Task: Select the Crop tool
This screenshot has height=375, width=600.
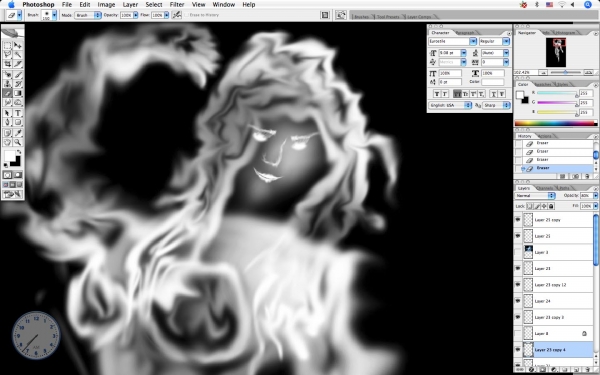Action: click(7, 64)
